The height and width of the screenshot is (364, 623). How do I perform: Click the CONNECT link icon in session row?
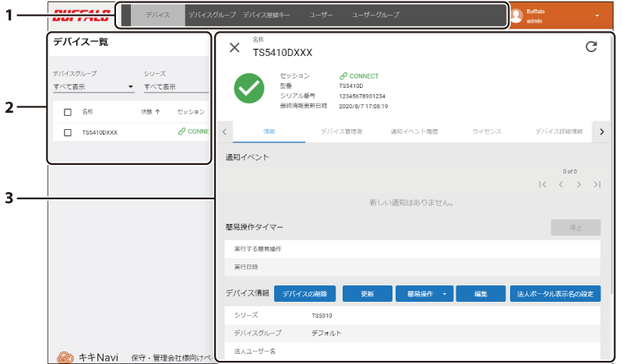[x=343, y=75]
